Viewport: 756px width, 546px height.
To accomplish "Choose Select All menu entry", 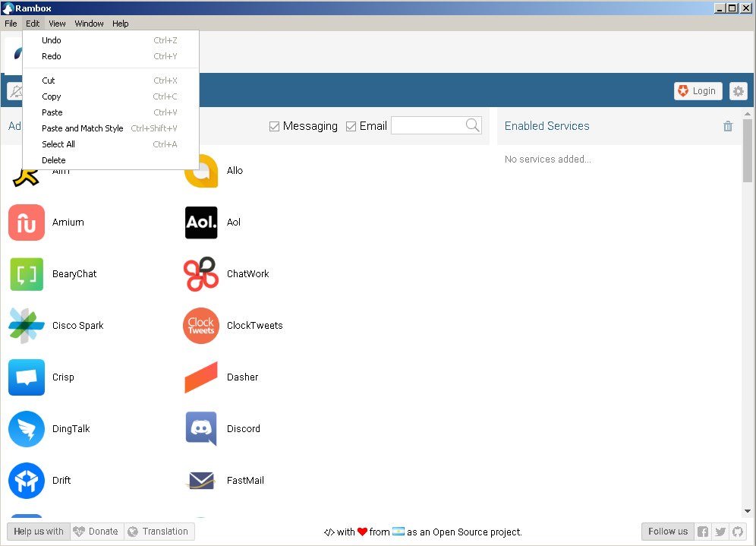I will click(111, 144).
